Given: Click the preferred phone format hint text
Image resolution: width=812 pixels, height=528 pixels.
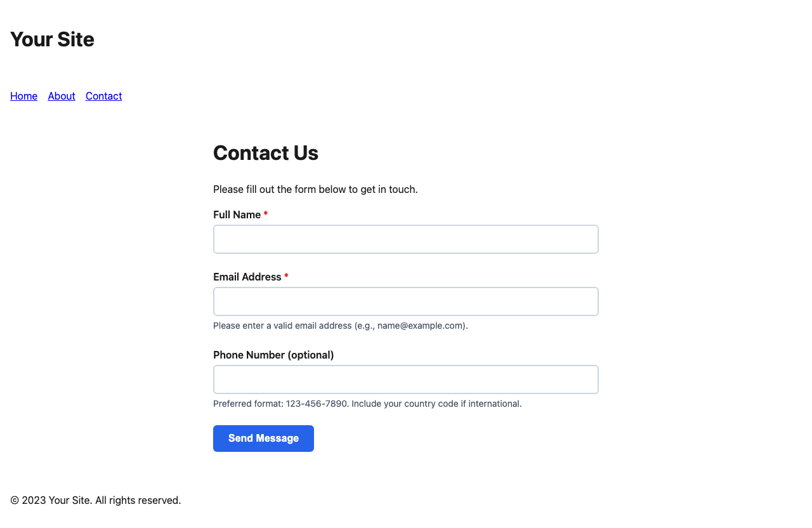Looking at the screenshot, I should [x=367, y=403].
